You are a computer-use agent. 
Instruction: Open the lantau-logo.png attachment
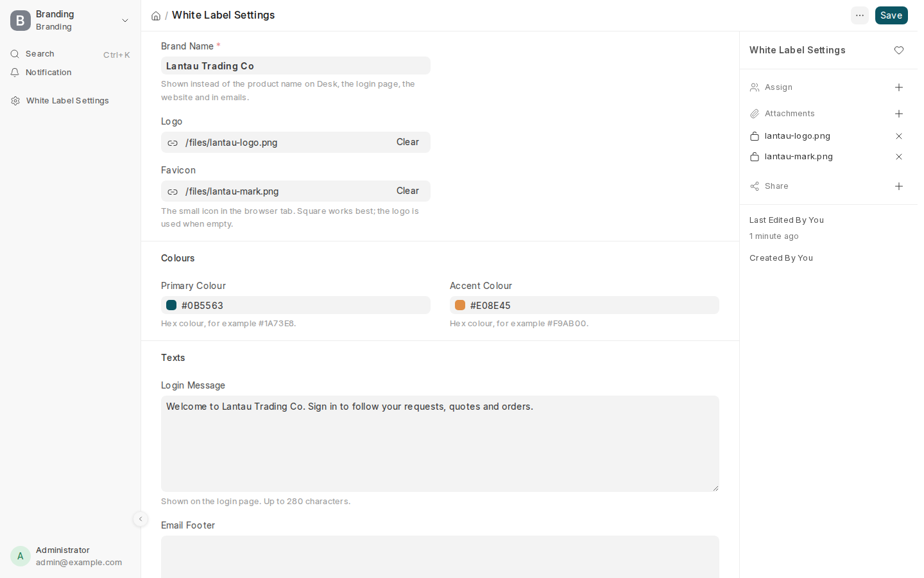798,136
